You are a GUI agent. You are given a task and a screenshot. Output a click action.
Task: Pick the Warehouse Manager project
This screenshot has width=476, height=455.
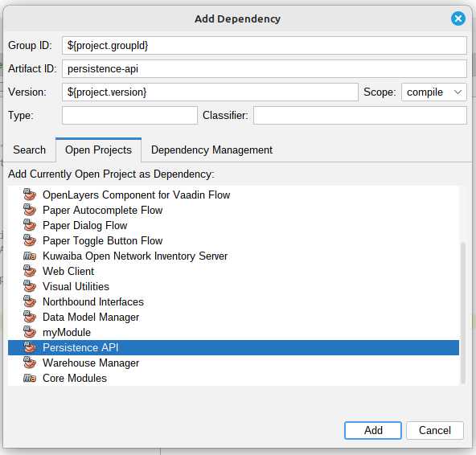pyautogui.click(x=233, y=363)
